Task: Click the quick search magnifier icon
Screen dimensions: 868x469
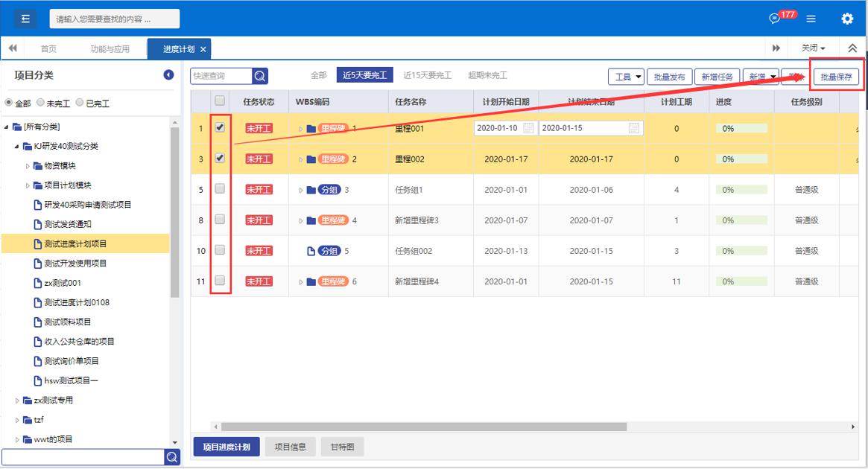Action: tap(260, 76)
